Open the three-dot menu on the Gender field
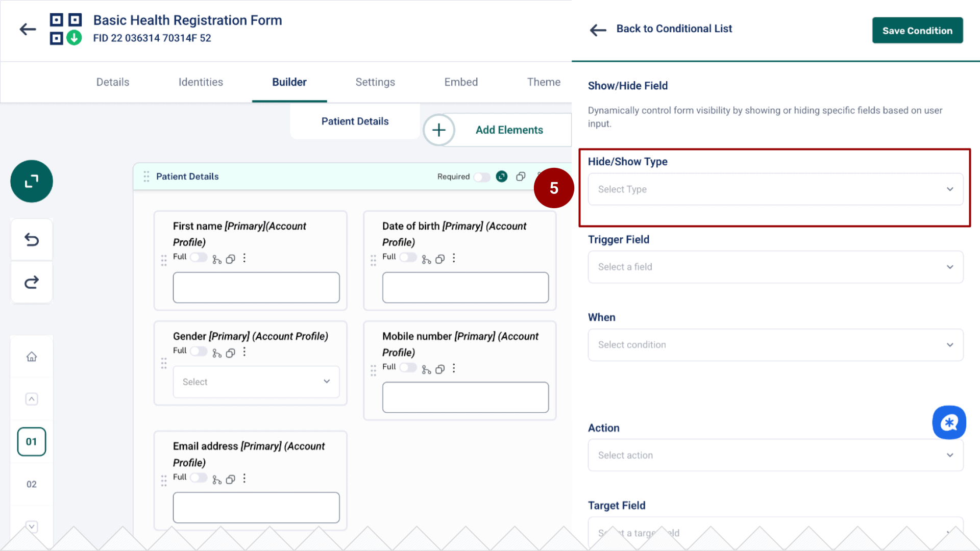 [x=244, y=352]
